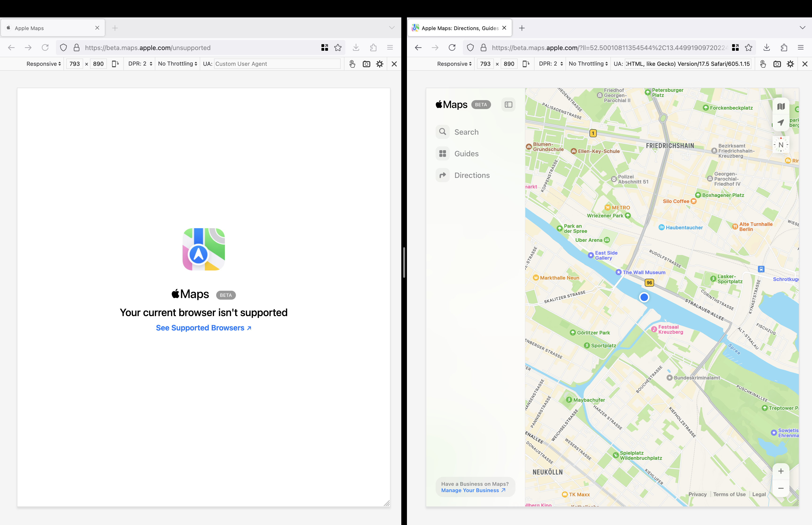Bookmark the unsupported page with star
This screenshot has height=525, width=812.
point(338,48)
